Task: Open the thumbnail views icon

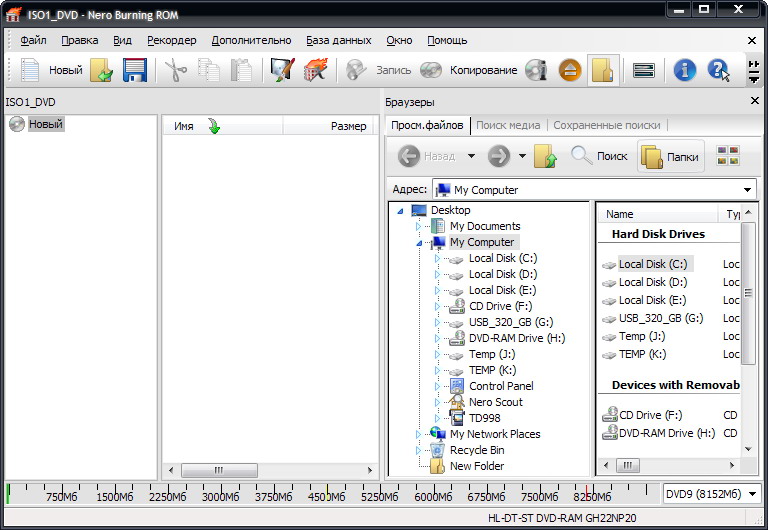Action: pyautogui.click(x=728, y=156)
